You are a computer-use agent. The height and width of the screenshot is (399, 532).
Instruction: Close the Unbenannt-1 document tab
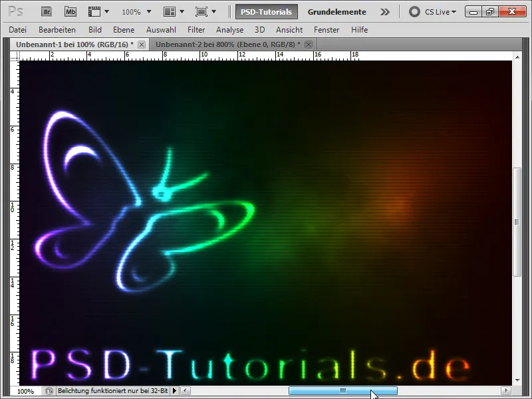pyautogui.click(x=142, y=45)
